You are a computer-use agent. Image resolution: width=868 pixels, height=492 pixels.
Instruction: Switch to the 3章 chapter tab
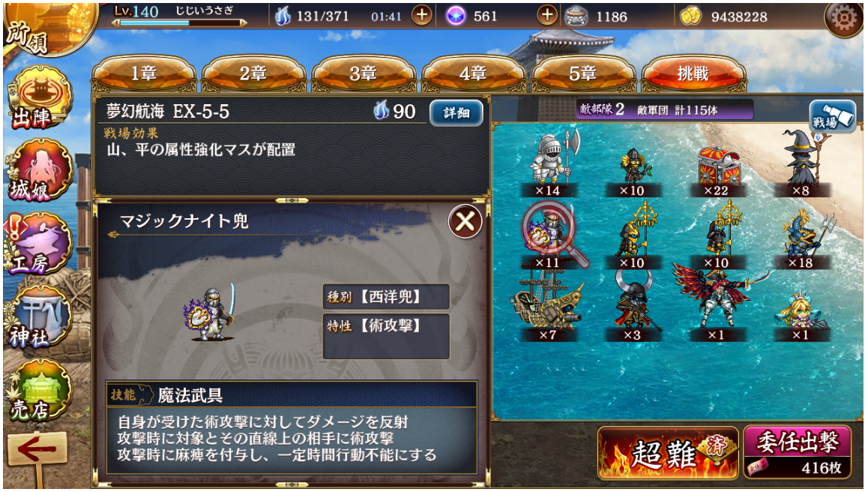pos(363,74)
